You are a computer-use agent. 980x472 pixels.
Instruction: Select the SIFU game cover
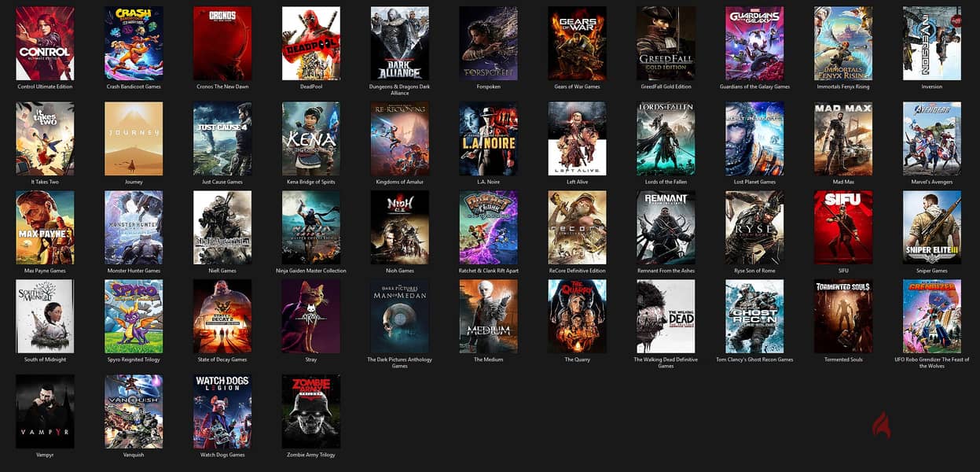click(843, 227)
